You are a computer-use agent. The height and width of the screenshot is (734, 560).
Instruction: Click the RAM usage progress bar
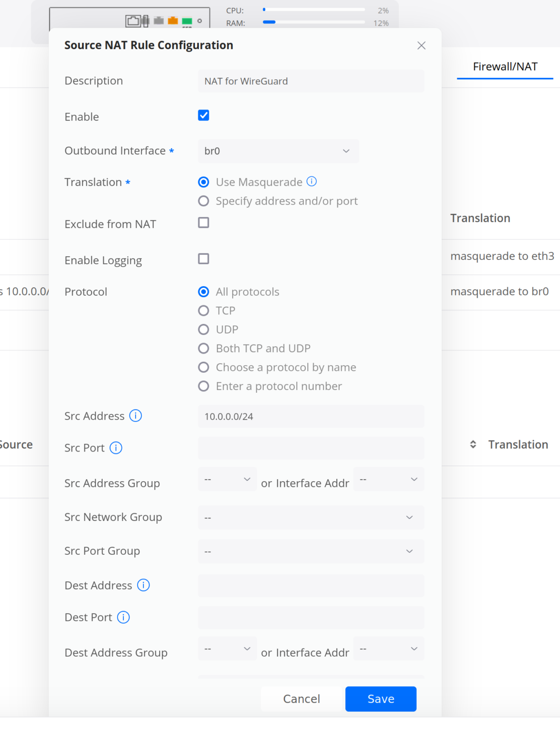[313, 22]
